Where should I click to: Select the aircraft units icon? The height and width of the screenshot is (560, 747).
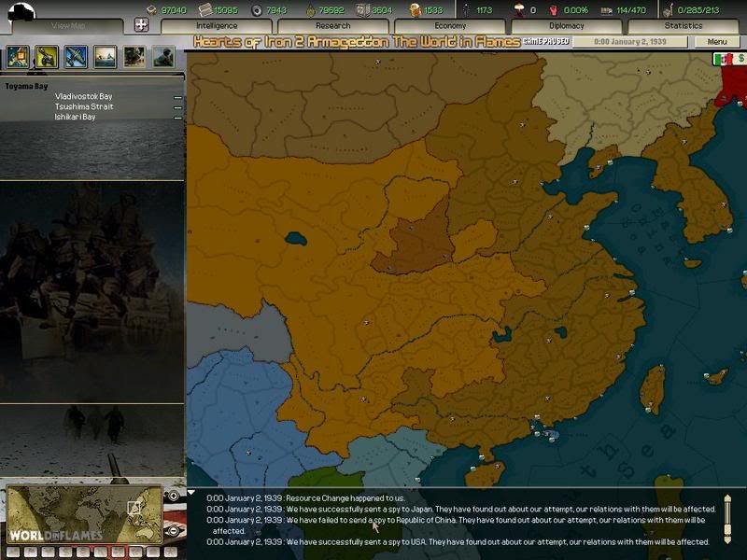coord(76,58)
